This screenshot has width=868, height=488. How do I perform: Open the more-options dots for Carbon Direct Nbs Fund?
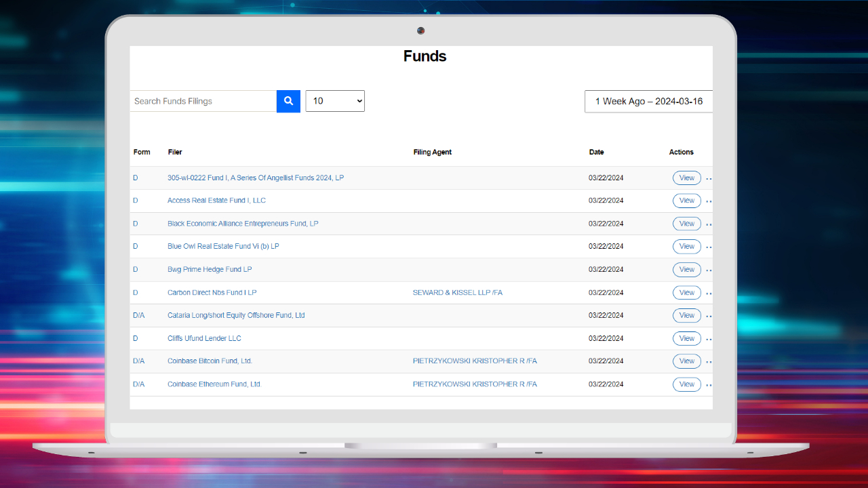point(709,293)
